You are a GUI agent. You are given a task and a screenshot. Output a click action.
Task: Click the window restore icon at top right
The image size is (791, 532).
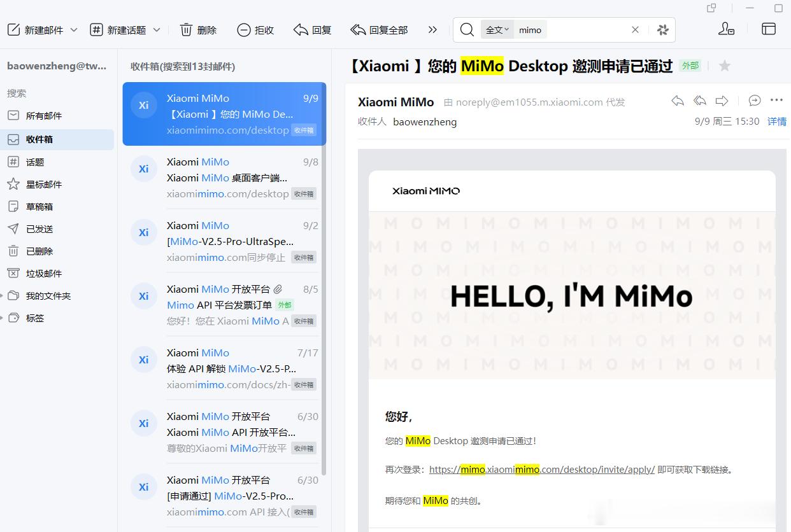point(711,8)
